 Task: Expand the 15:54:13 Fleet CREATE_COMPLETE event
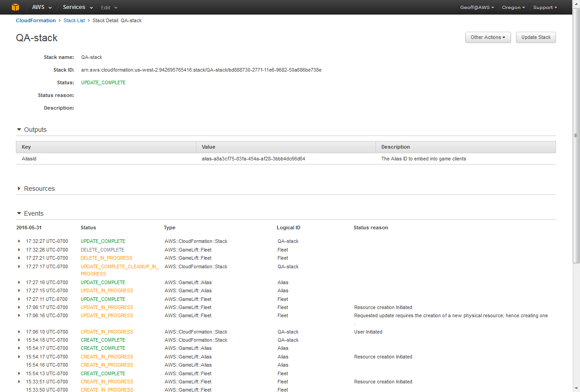tap(19, 373)
